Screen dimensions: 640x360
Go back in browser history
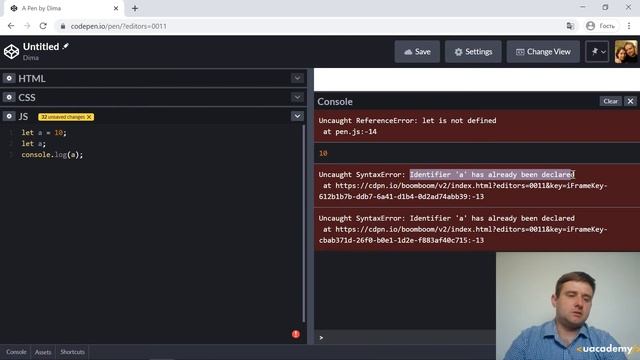tap(11, 26)
